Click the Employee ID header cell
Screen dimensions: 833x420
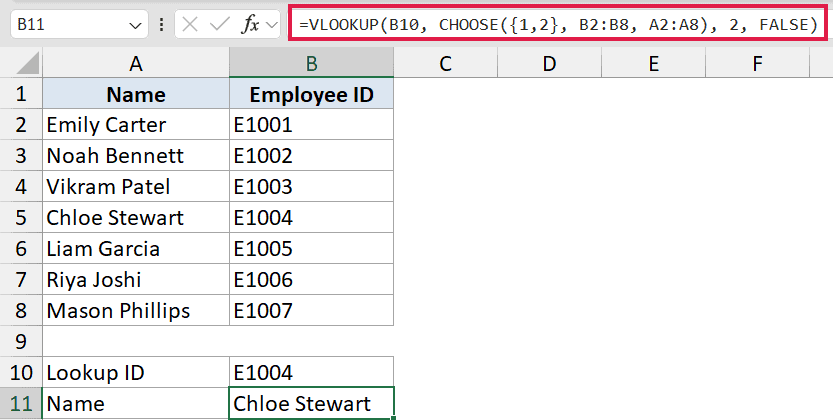311,94
